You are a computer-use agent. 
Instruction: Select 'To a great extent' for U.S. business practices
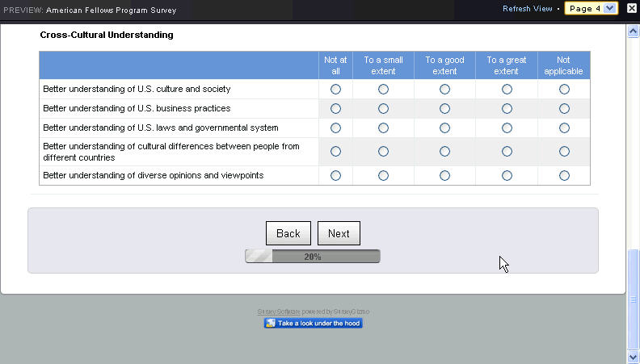[507, 109]
